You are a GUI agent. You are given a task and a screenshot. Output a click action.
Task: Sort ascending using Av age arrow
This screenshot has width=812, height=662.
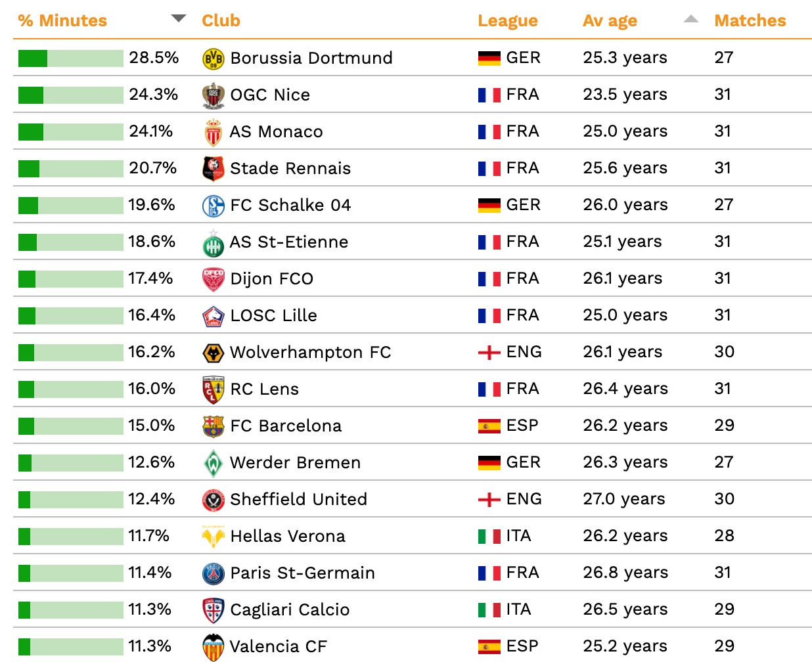click(690, 18)
